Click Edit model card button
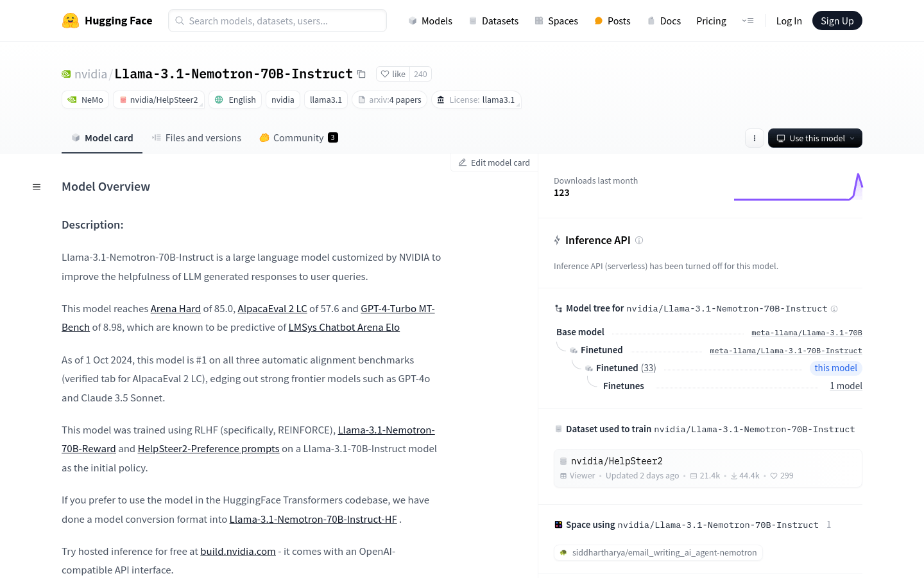Viewport: 924px width, 578px height. 494,162
